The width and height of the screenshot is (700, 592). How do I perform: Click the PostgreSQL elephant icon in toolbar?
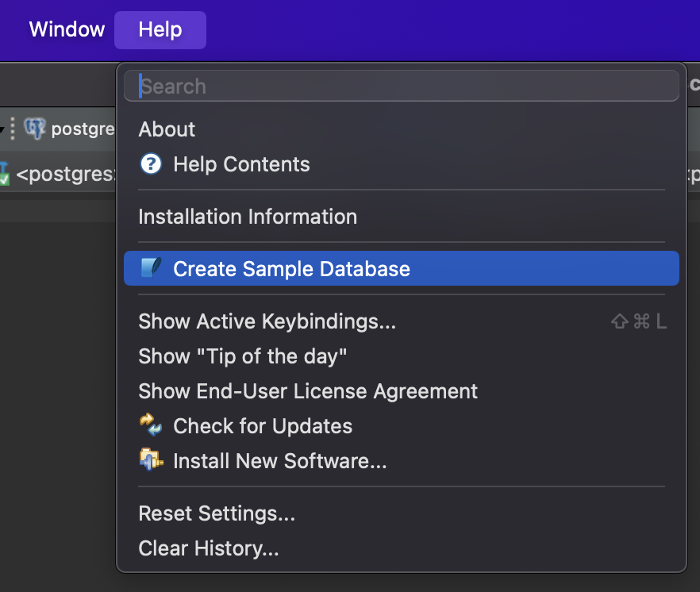tap(35, 129)
